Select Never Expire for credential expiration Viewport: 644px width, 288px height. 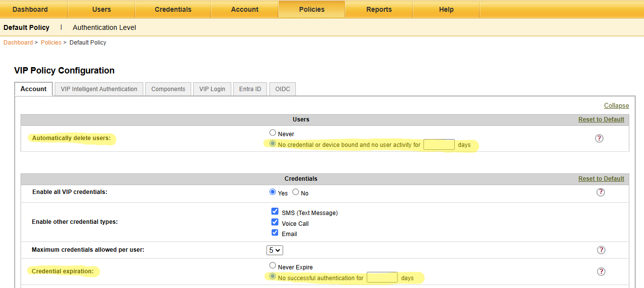[273, 265]
